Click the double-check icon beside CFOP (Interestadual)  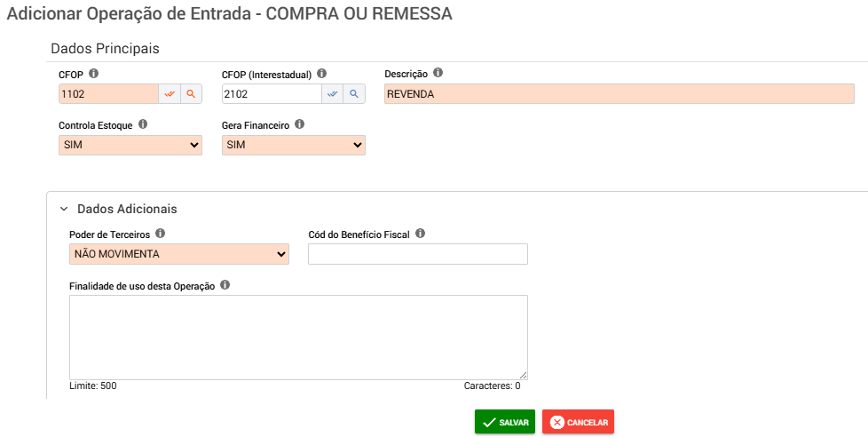pyautogui.click(x=333, y=94)
